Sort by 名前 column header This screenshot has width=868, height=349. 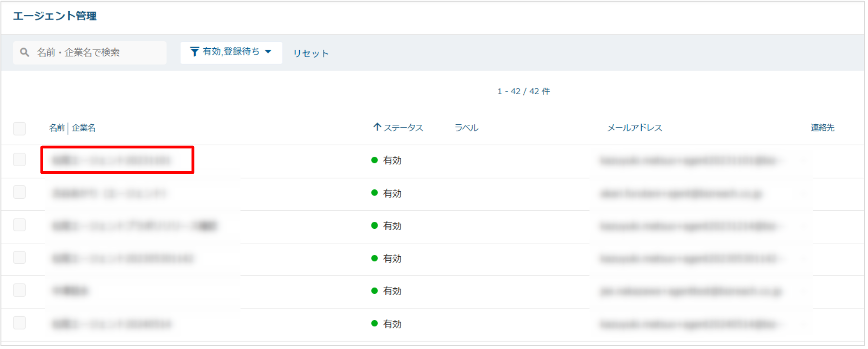[57, 128]
